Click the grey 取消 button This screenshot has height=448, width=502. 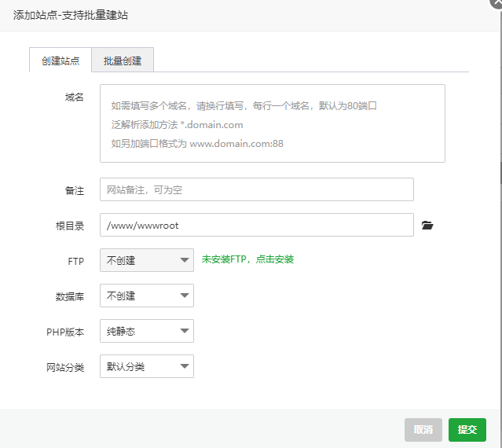[423, 430]
